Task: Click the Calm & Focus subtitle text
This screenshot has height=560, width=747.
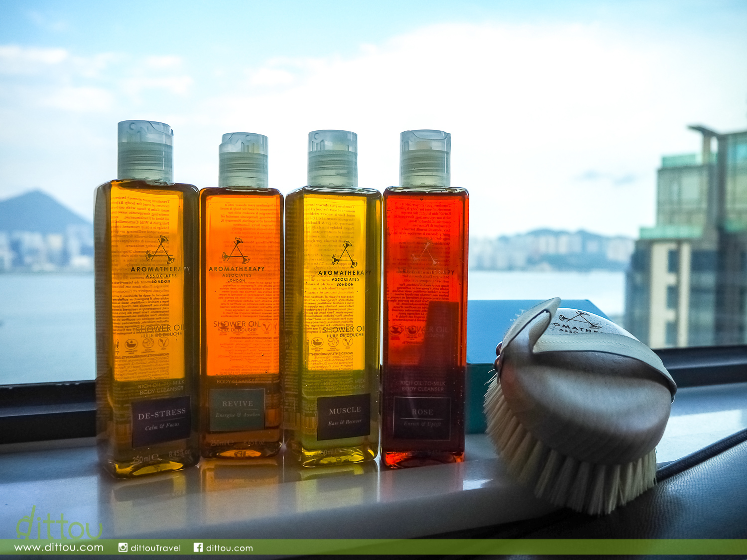Action: point(162,427)
